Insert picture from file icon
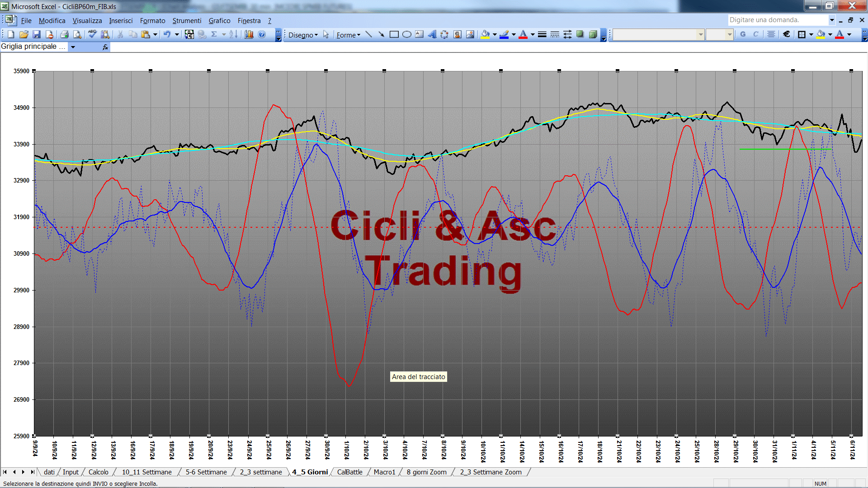Viewport: 868px width, 488px height. click(470, 34)
